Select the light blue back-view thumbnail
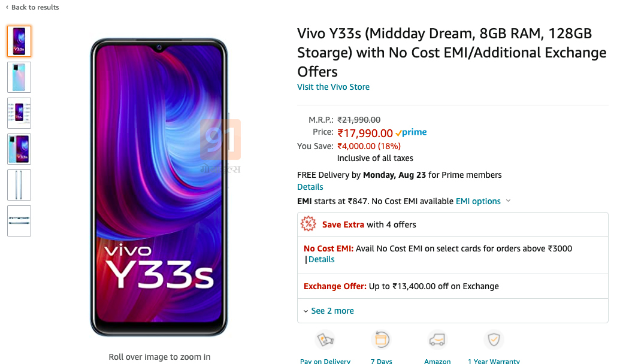Screen dimensions: 620x364 click(x=19, y=77)
